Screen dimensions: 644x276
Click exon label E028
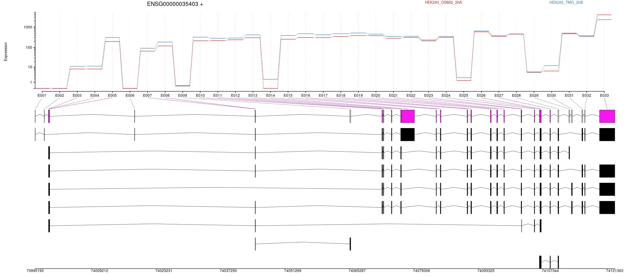(516, 95)
